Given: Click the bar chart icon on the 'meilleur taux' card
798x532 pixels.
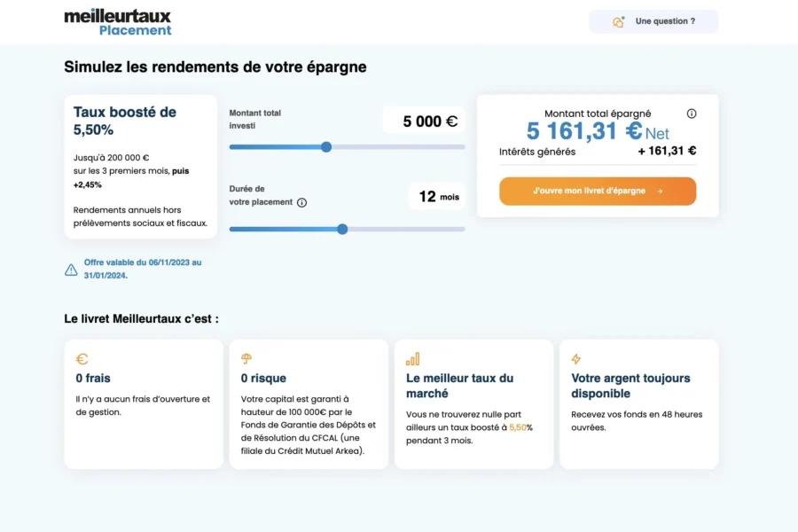Looking at the screenshot, I should 412,359.
